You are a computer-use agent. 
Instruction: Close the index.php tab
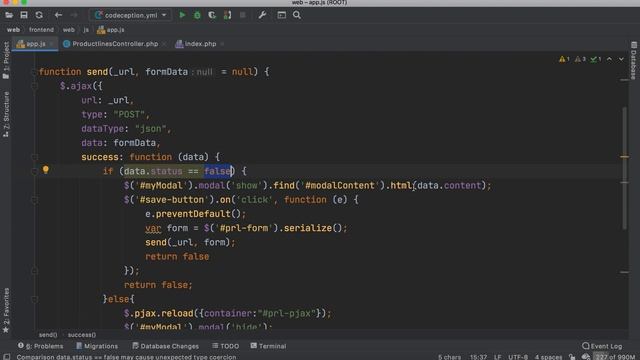coord(222,44)
